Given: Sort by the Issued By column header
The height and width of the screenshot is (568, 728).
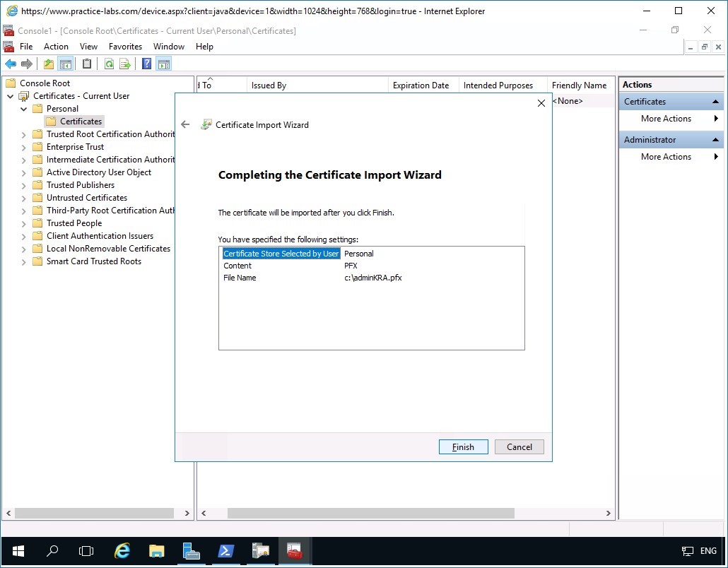Looking at the screenshot, I should [x=317, y=85].
